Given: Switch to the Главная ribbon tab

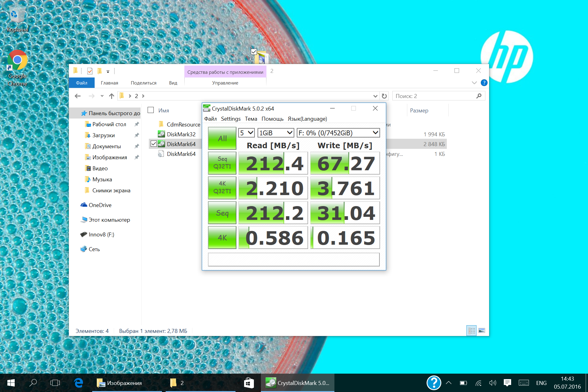Looking at the screenshot, I should (x=109, y=83).
